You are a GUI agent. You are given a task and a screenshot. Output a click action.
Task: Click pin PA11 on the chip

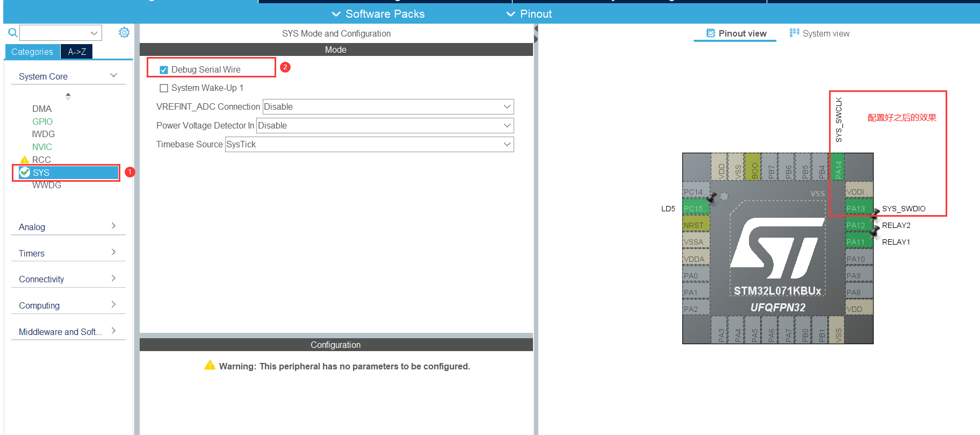pyautogui.click(x=859, y=241)
